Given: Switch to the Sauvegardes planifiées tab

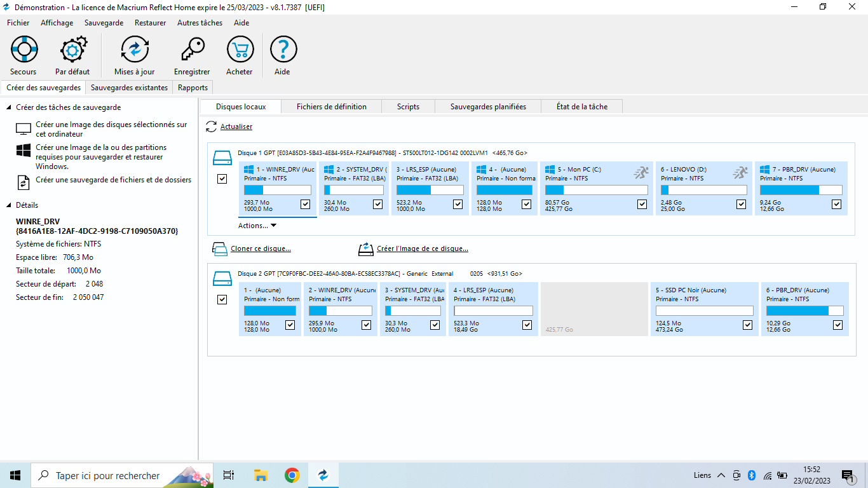Looking at the screenshot, I should (488, 107).
